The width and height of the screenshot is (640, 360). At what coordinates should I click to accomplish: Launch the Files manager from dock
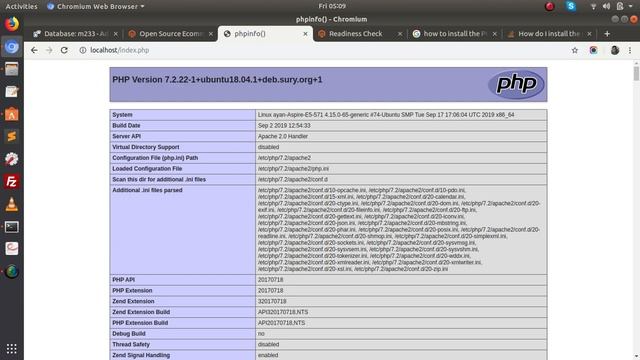click(11, 69)
